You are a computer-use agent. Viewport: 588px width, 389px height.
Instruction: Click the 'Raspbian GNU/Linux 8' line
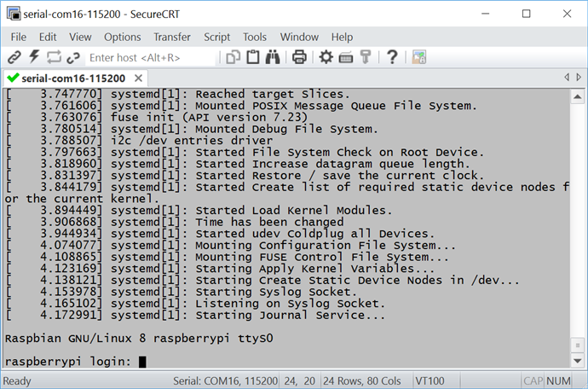coord(139,339)
